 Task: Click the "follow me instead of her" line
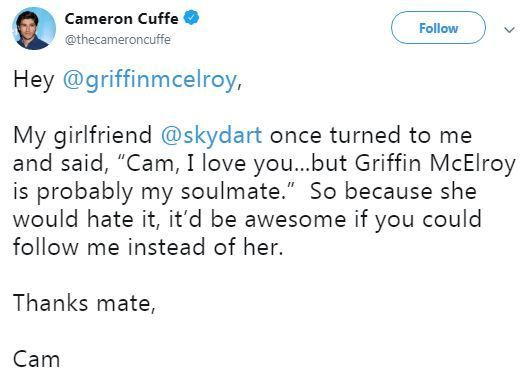click(x=148, y=247)
